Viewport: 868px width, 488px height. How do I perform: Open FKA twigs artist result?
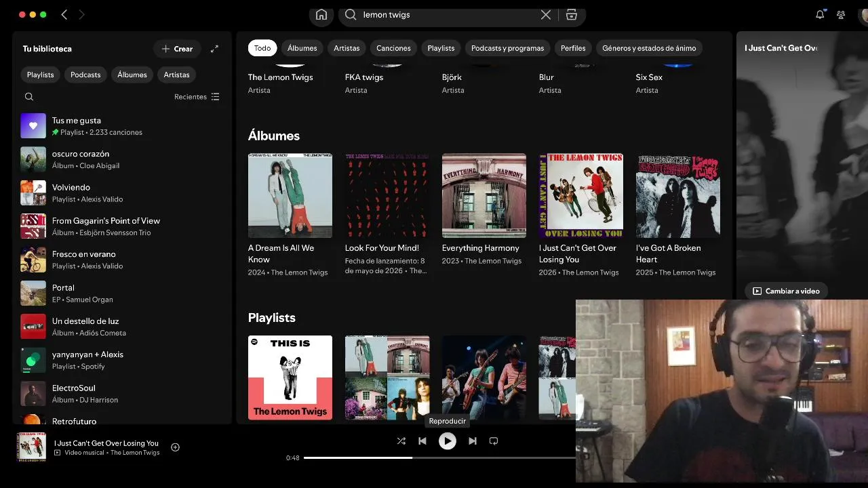tap(364, 77)
